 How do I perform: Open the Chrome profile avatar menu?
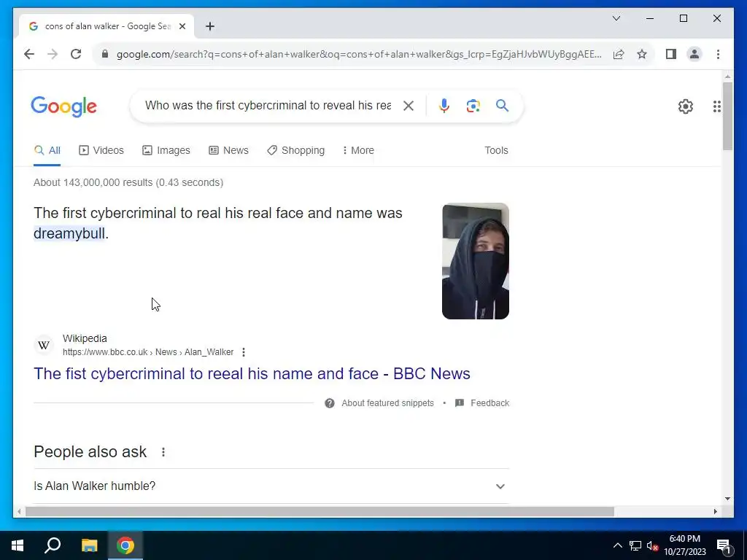(x=694, y=54)
